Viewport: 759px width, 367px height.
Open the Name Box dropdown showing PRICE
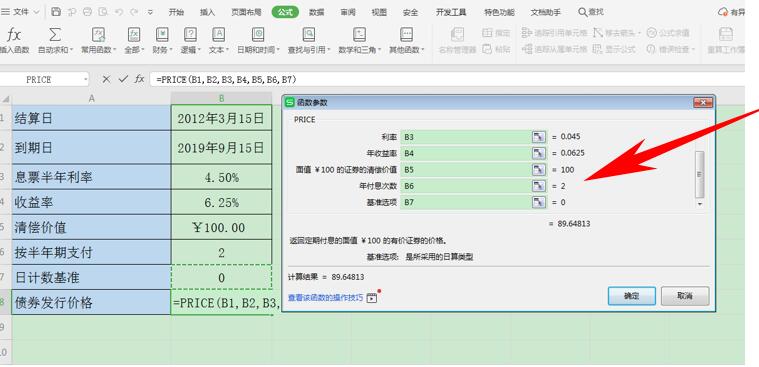tap(86, 79)
